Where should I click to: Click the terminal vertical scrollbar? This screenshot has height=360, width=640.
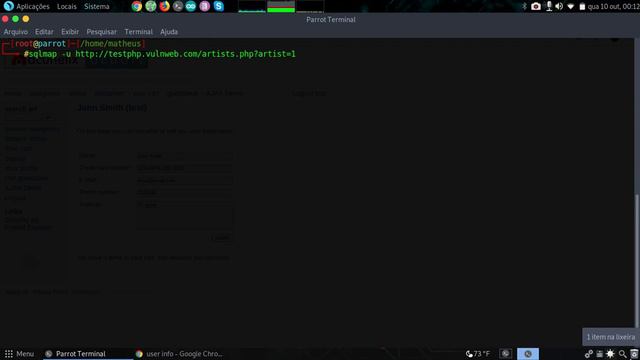tap(637, 261)
